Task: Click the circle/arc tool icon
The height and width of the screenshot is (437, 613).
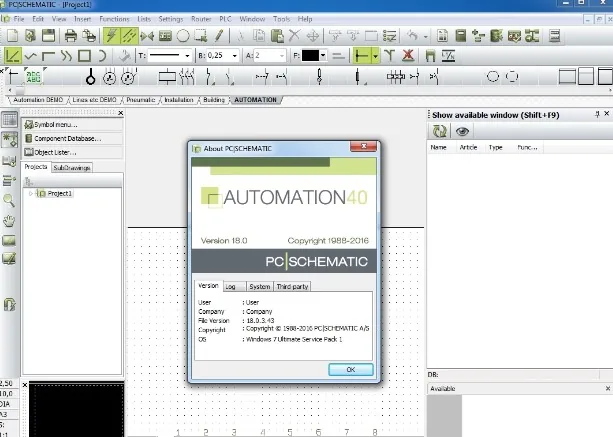Action: [183, 36]
